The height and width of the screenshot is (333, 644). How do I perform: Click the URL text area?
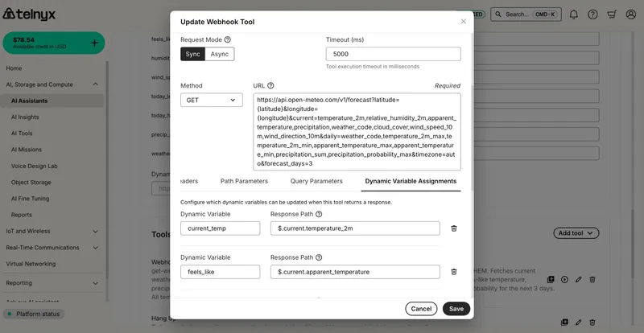pos(357,132)
